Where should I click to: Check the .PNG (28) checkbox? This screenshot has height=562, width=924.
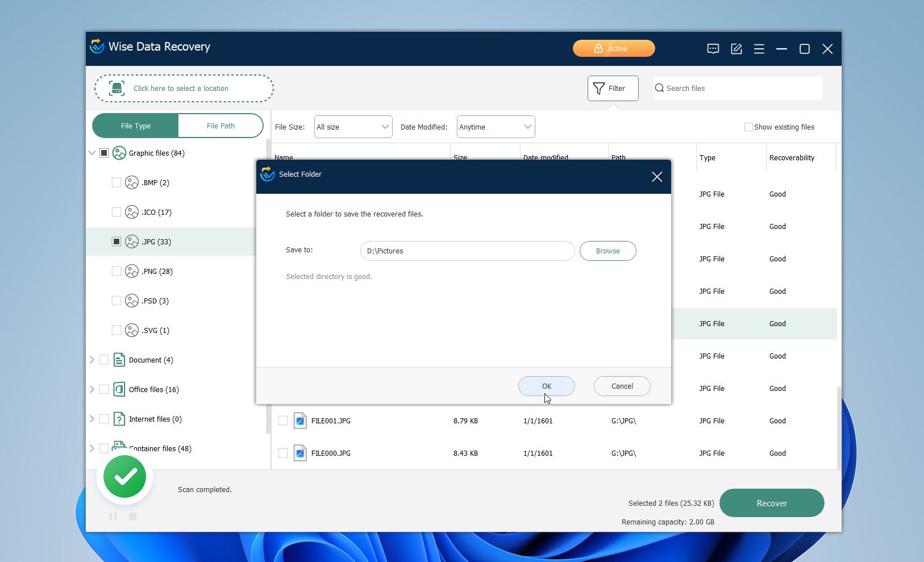pos(116,271)
